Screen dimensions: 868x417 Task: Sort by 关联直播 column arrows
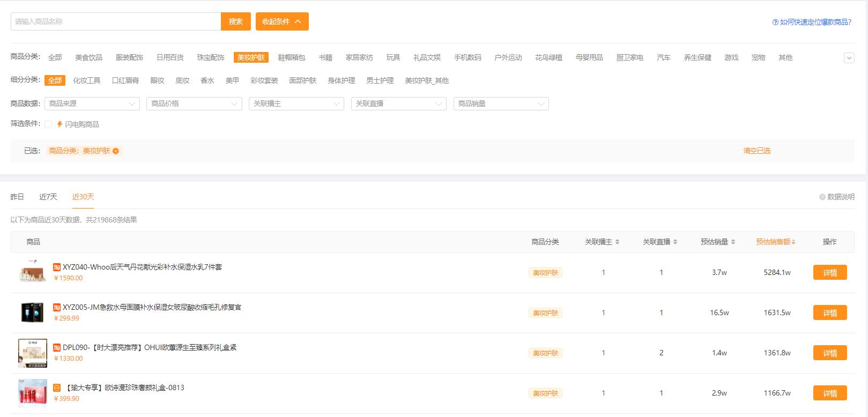click(675, 242)
